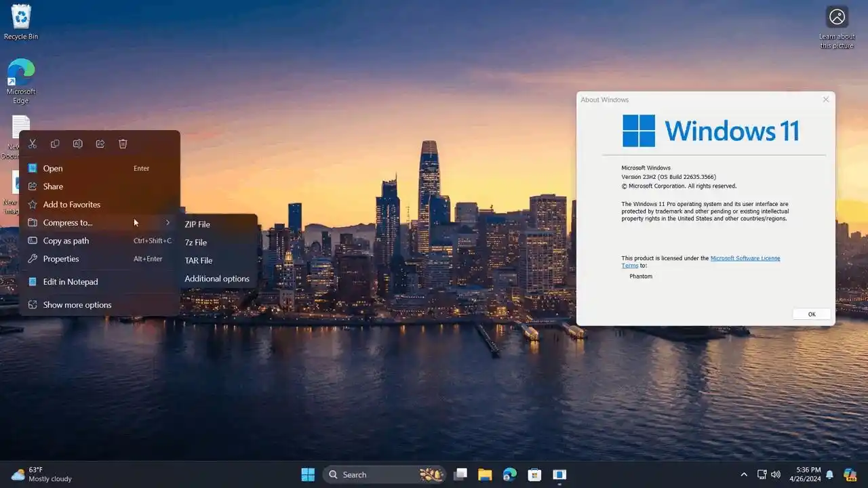Click the Share icon in context menu top row
This screenshot has height=488, width=868.
tap(100, 144)
